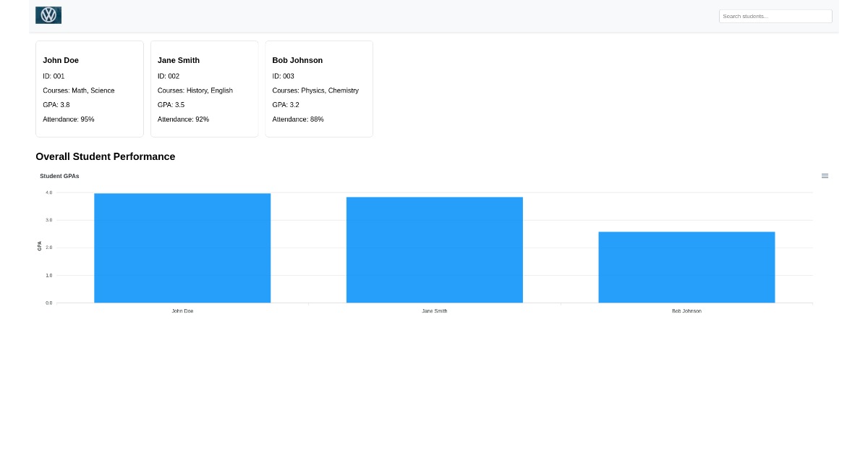868x456 pixels.
Task: Click John Doe's attendance percentage
Action: click(69, 119)
